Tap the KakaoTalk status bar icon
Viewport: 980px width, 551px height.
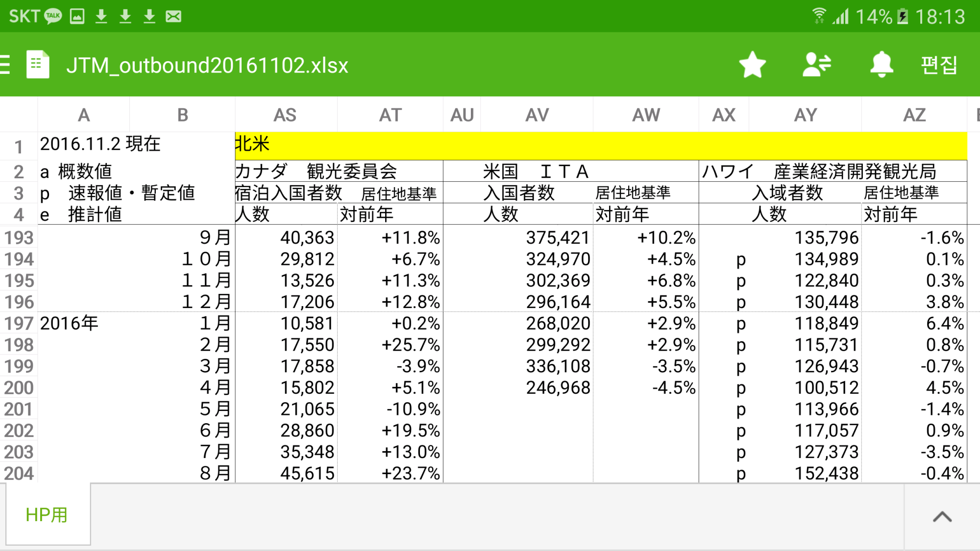tap(53, 16)
